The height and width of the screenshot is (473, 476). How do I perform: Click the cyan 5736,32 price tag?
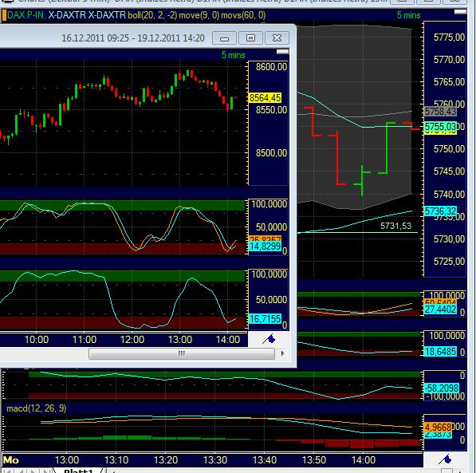440,211
